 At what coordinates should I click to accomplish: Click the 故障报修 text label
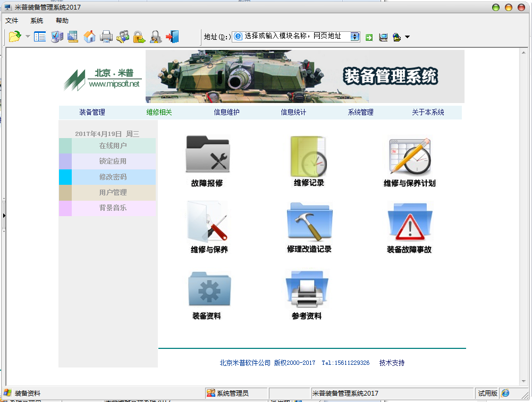pos(207,183)
